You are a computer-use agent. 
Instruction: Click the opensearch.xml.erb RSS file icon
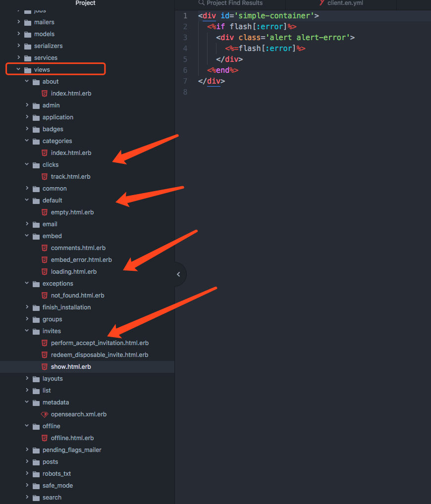[x=45, y=414]
